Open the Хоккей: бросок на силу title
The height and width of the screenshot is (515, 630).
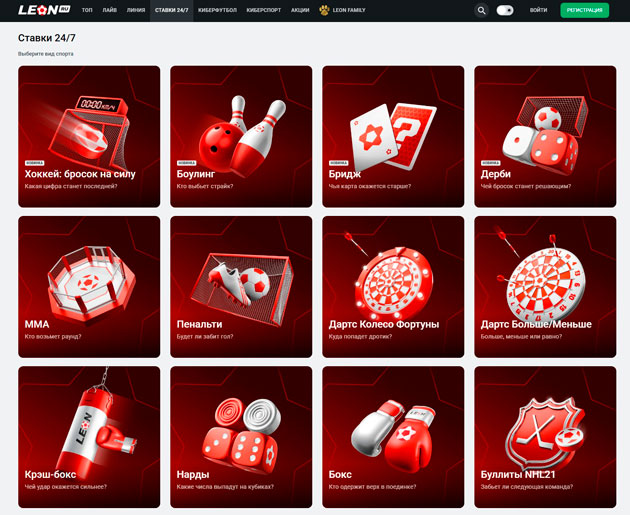pos(80,174)
